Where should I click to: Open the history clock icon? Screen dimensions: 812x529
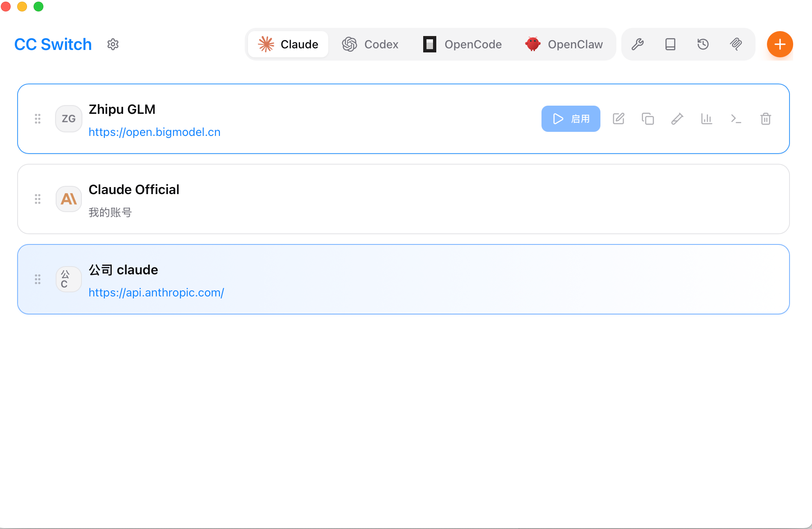(703, 44)
